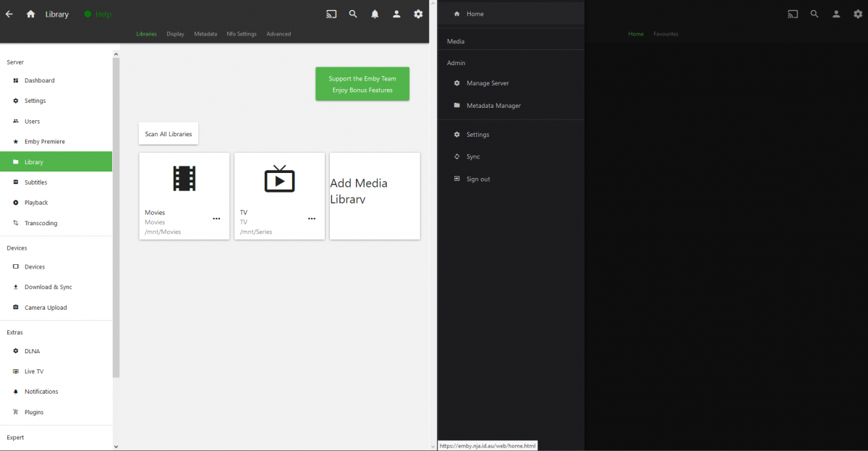Select the Favourites tab
Screen dimensions: 868x451
[665, 34]
